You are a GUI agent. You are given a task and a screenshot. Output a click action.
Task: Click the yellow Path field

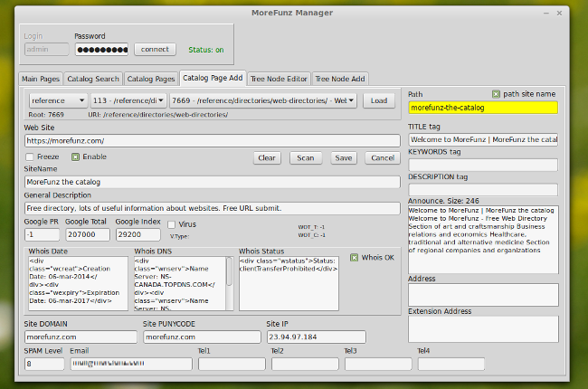483,108
